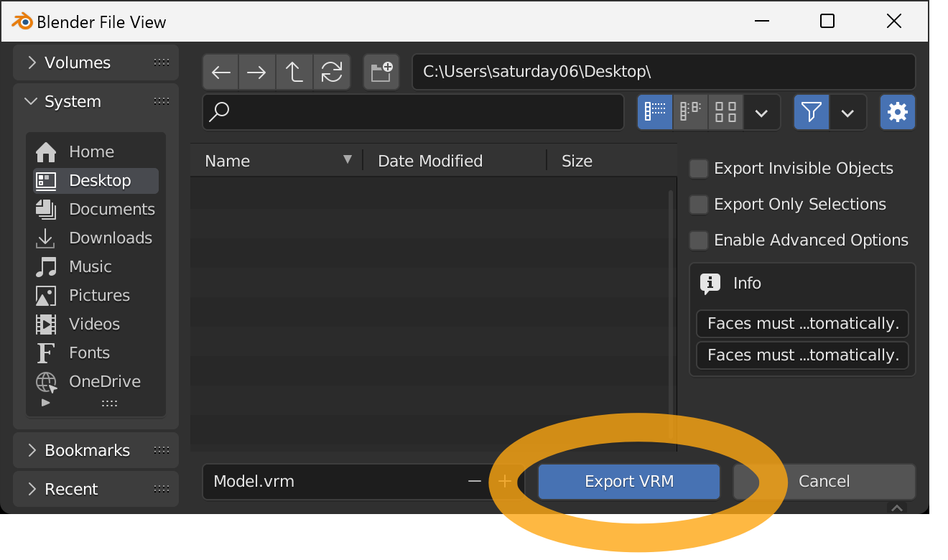The image size is (948, 560).
Task: Create a new folder
Action: click(381, 72)
